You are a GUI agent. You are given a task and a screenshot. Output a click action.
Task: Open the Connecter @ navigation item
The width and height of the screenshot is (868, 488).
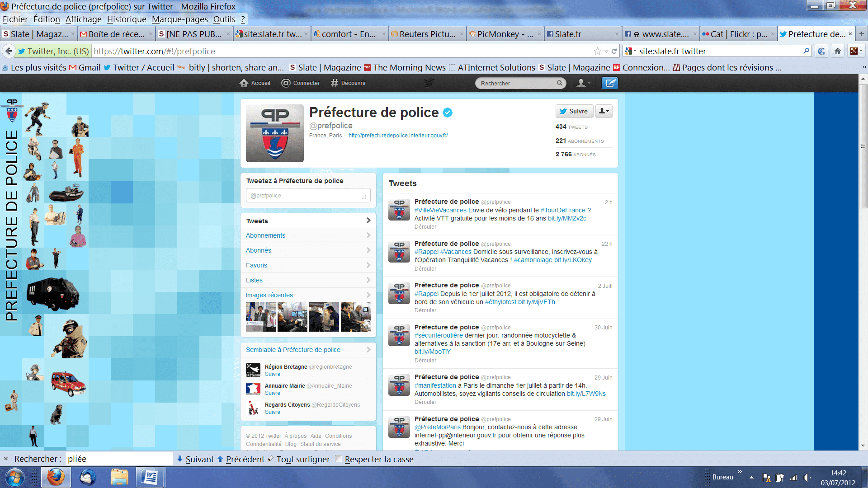tap(301, 83)
